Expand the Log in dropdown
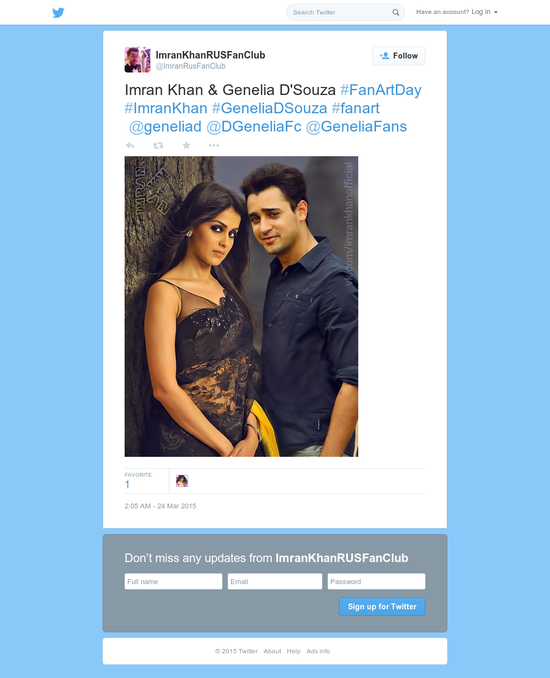This screenshot has height=678, width=550. (484, 12)
